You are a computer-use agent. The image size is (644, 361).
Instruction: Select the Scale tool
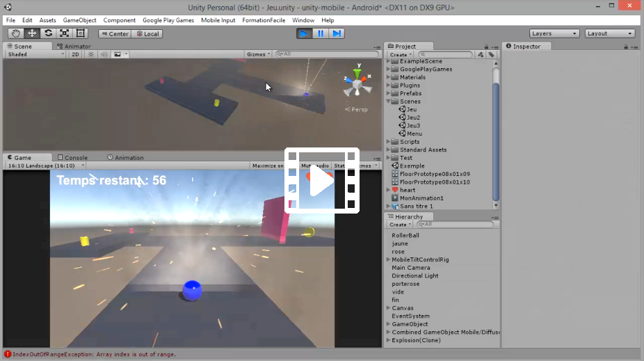[64, 33]
